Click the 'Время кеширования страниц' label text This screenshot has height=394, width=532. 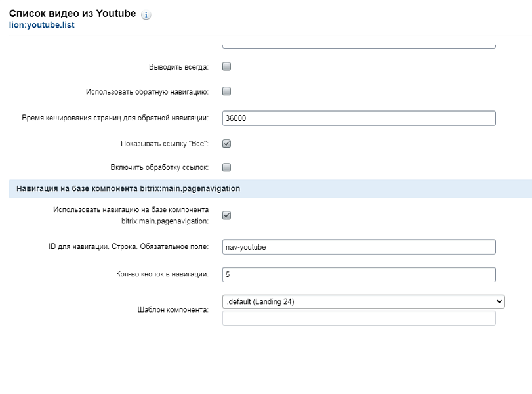(115, 118)
